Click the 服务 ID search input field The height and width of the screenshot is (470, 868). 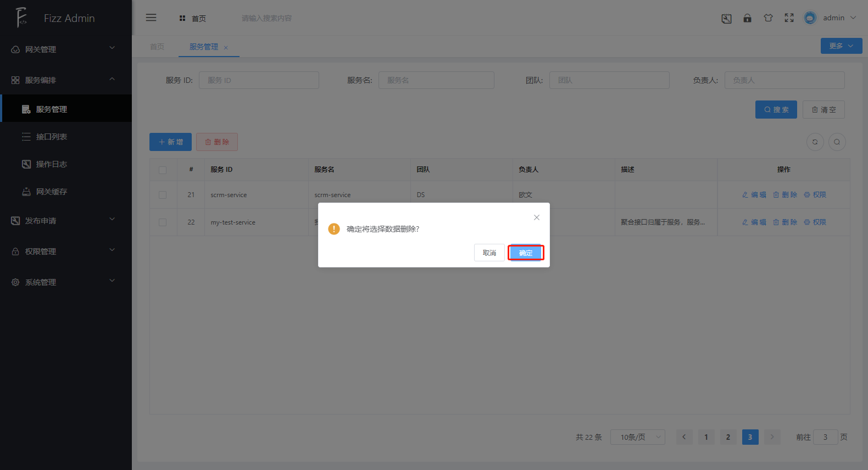259,80
